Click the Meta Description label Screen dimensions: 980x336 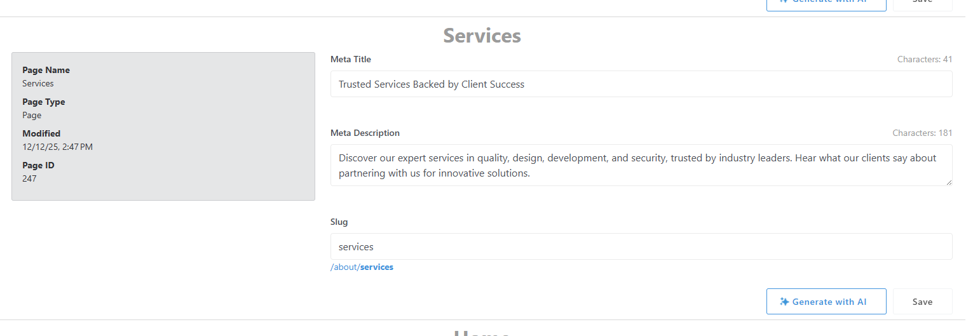pos(365,133)
